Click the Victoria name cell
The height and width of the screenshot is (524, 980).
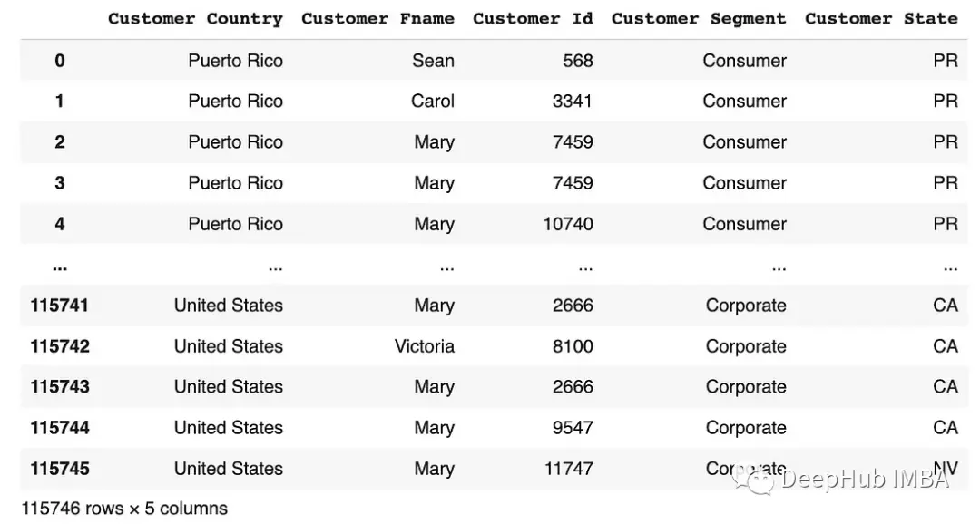(425, 346)
